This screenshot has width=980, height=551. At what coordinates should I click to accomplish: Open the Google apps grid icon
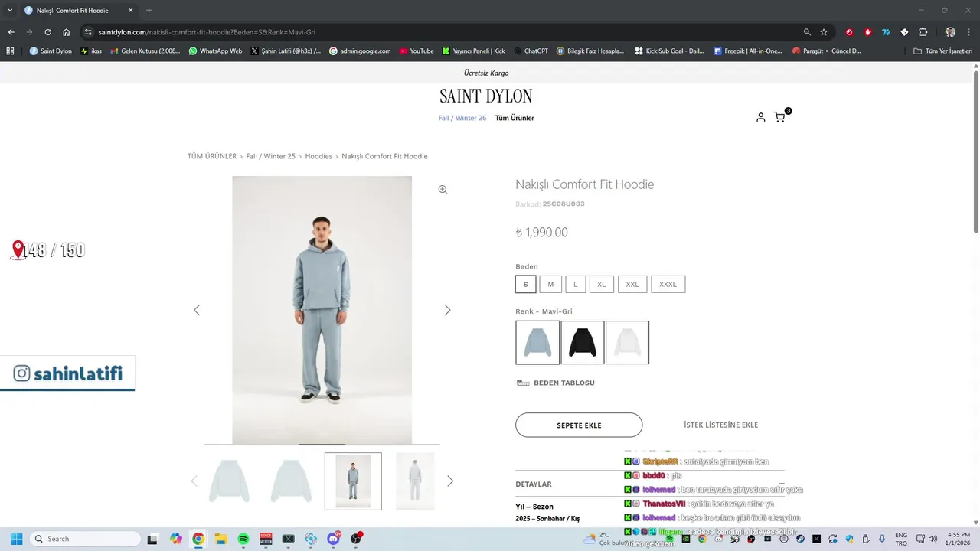click(x=10, y=51)
